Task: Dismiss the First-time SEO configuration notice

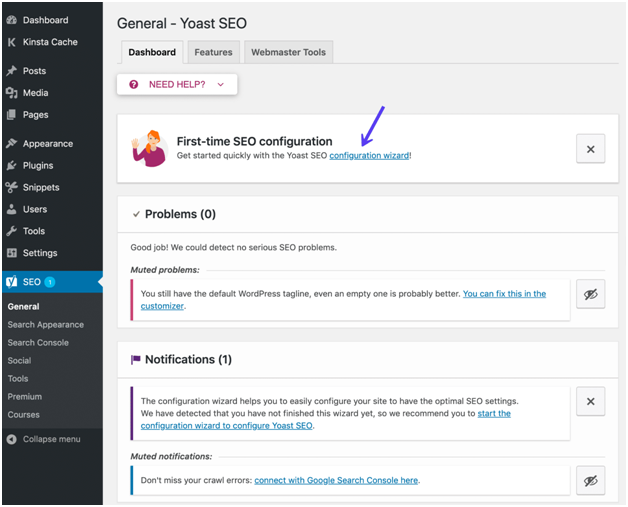Action: click(x=590, y=149)
